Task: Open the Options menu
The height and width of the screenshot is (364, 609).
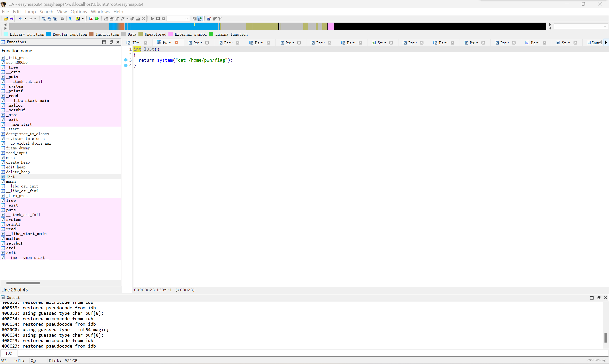Action: point(79,12)
